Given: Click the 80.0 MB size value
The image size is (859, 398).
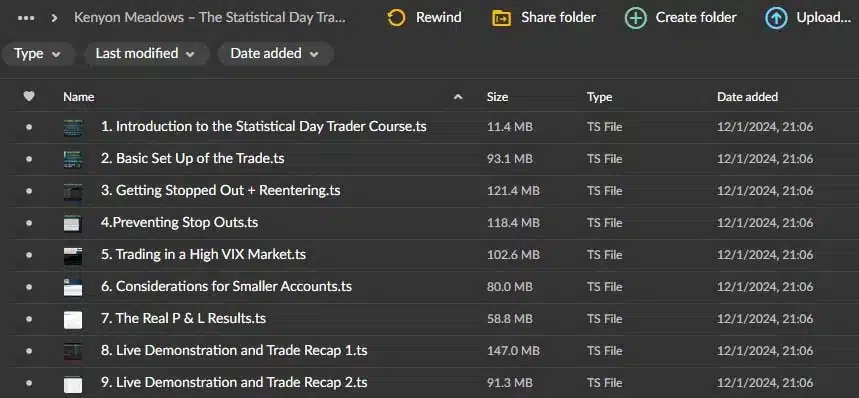Looking at the screenshot, I should [509, 287].
